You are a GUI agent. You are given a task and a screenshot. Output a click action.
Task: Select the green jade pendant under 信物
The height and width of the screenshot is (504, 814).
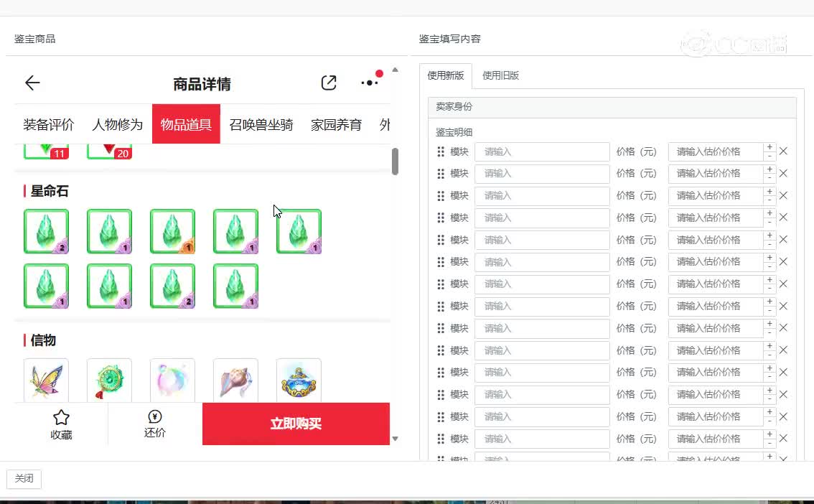pyautogui.click(x=110, y=381)
